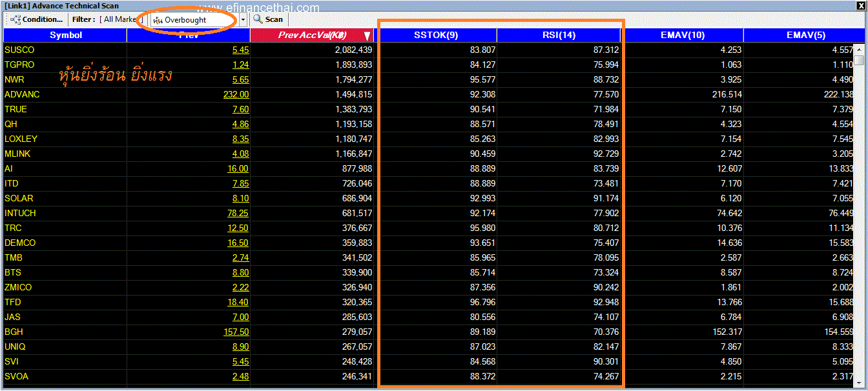Click the PrevAccVal cell 1,494,815
Image resolution: width=868 pixels, height=391 pixels.
tap(354, 94)
